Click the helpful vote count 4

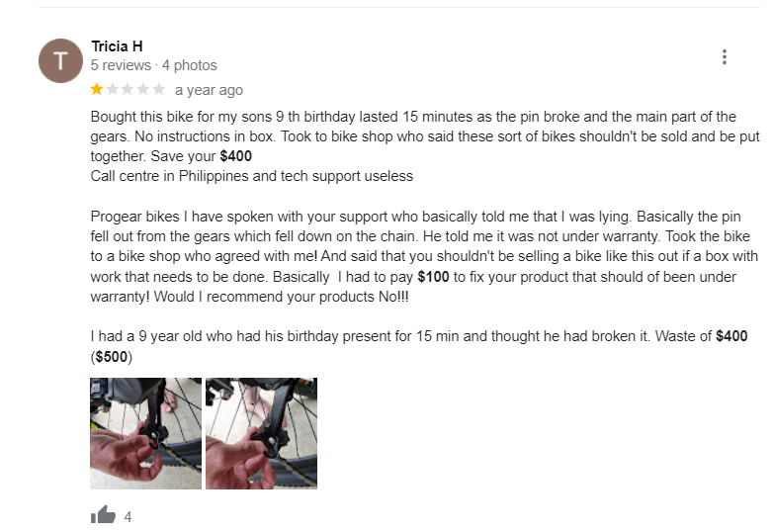pos(128,517)
